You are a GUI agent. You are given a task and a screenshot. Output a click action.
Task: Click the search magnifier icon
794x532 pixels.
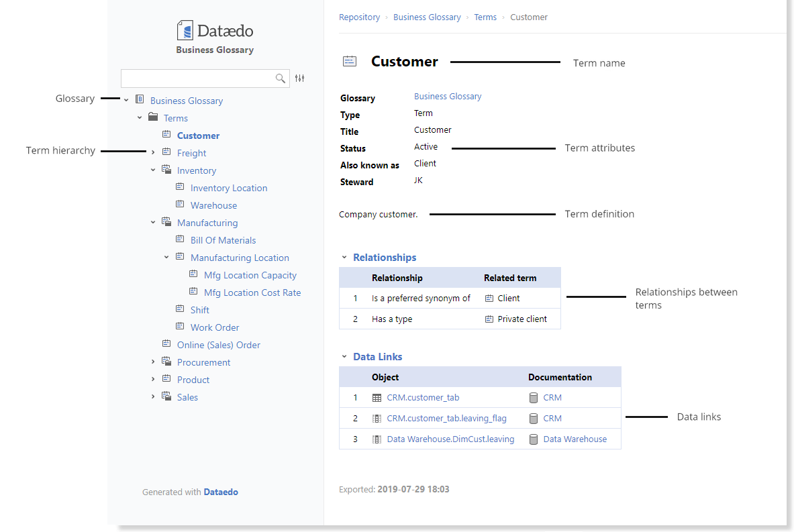click(281, 78)
